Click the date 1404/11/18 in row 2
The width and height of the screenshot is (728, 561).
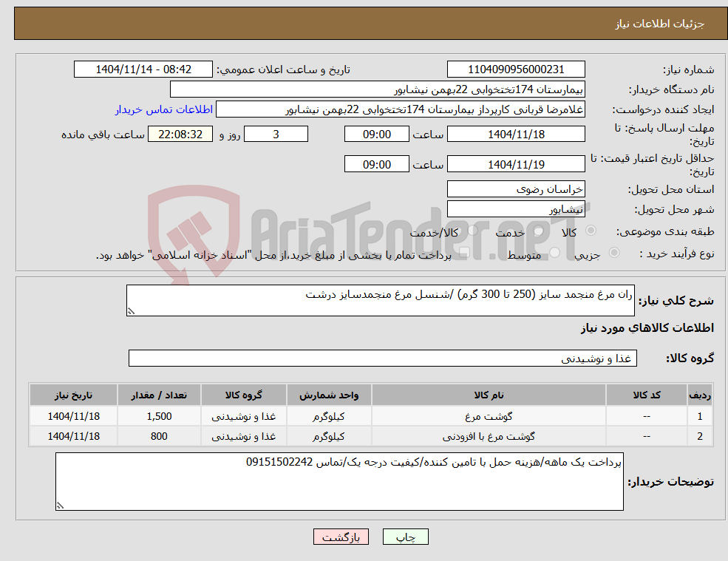[73, 436]
